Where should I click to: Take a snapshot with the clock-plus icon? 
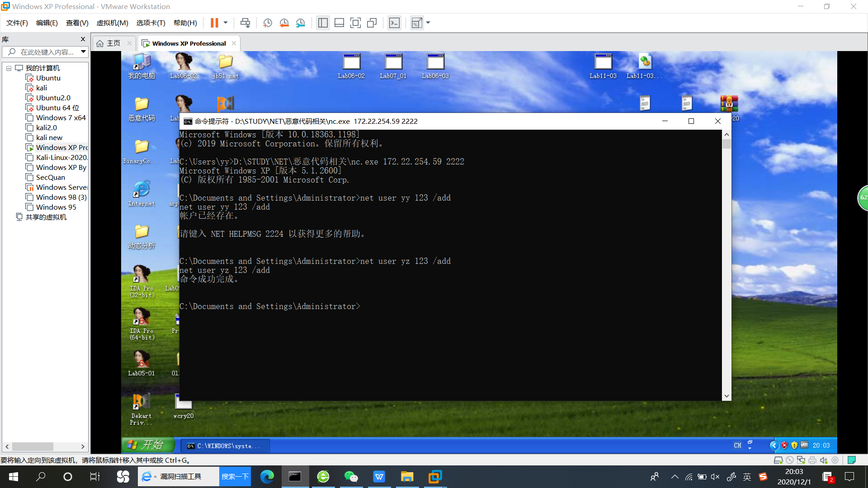(267, 23)
